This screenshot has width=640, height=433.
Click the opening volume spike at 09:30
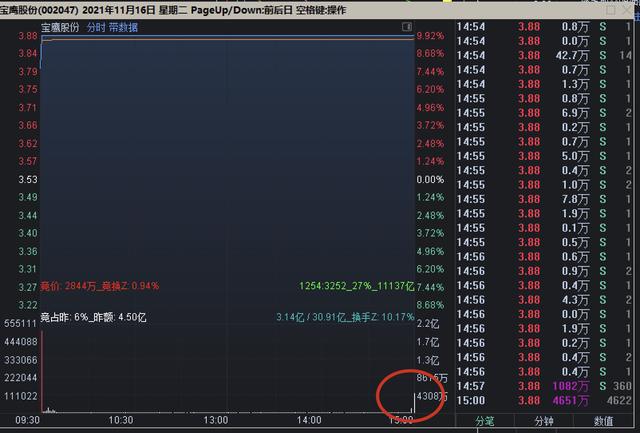pos(42,371)
